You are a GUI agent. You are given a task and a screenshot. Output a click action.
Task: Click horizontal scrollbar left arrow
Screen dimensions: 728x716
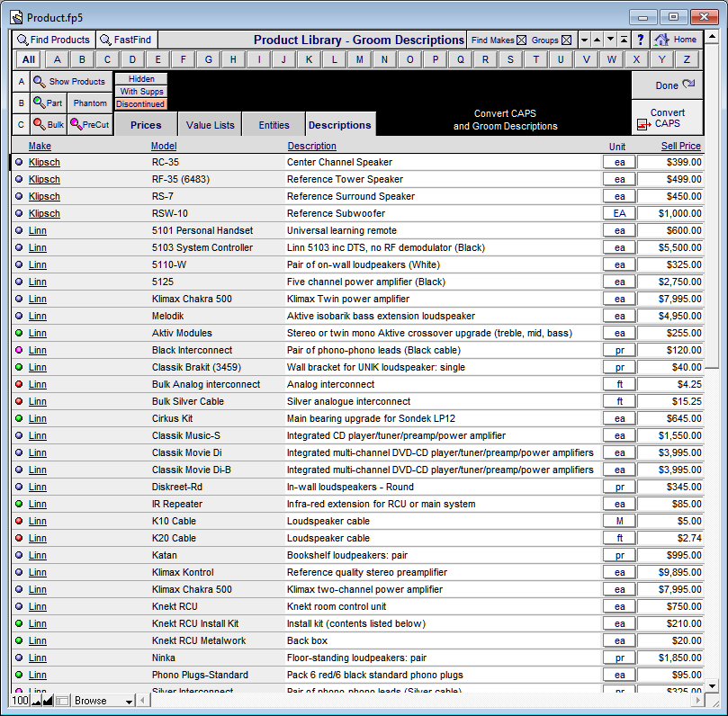(143, 701)
